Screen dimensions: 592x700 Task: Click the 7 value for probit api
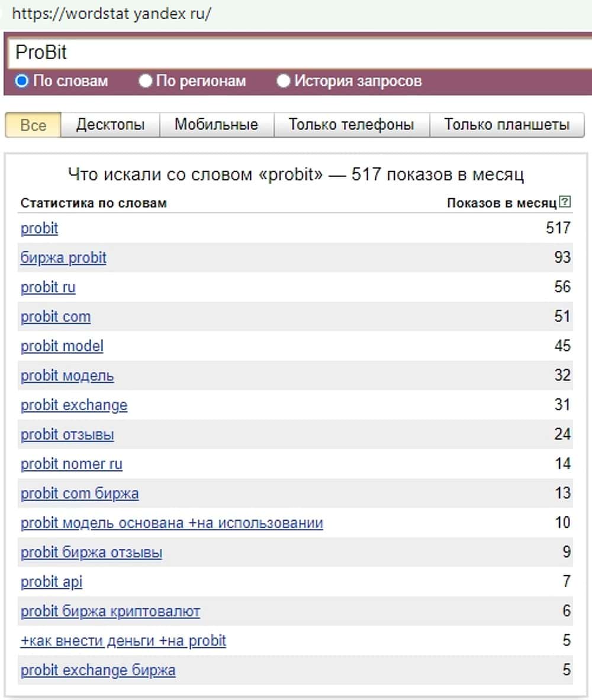point(567,581)
